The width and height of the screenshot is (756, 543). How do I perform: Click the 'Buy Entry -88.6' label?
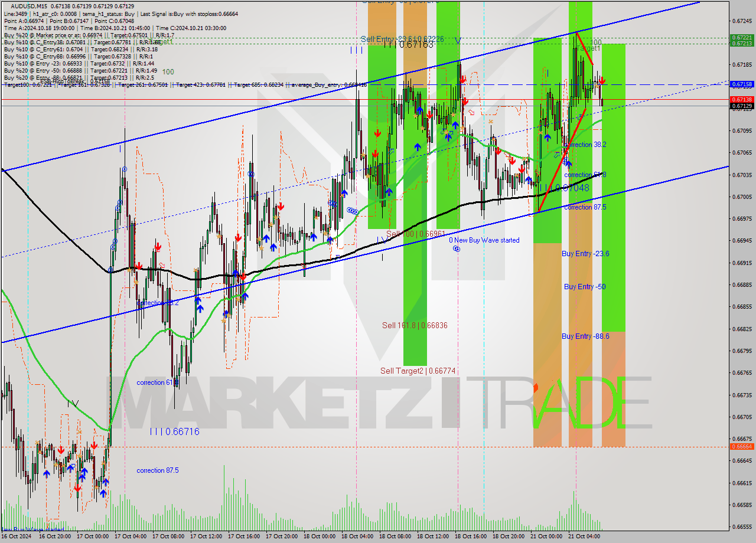[x=585, y=336]
